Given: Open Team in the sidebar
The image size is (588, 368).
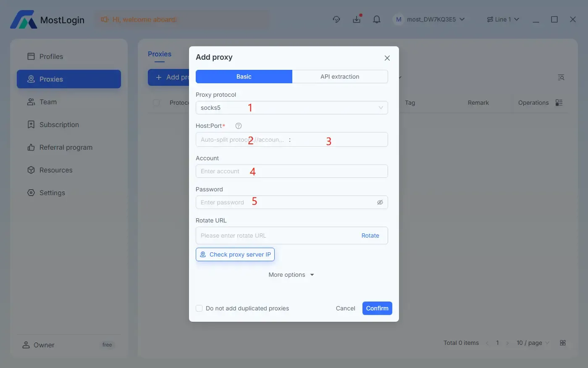Looking at the screenshot, I should click(69, 102).
